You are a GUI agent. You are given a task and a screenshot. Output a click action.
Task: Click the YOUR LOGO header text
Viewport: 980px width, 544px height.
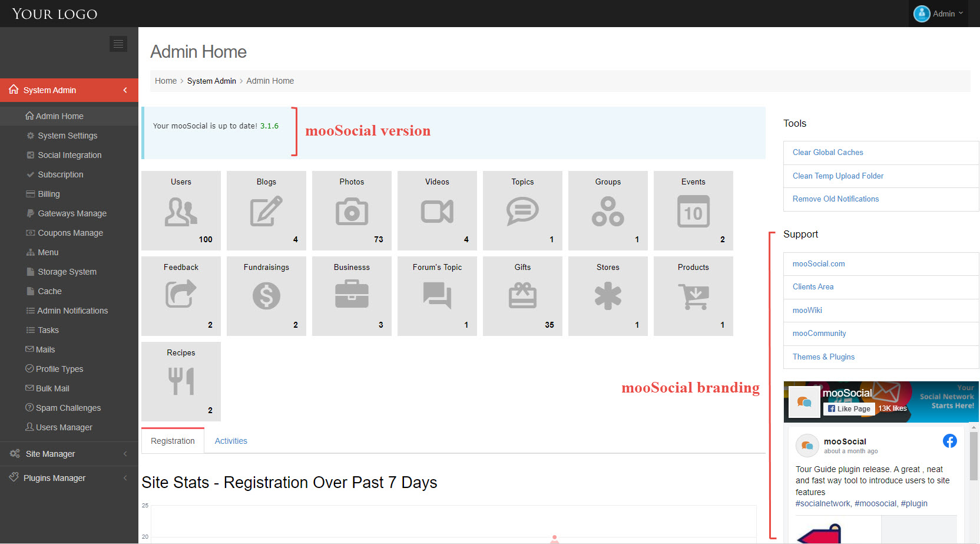tap(55, 14)
